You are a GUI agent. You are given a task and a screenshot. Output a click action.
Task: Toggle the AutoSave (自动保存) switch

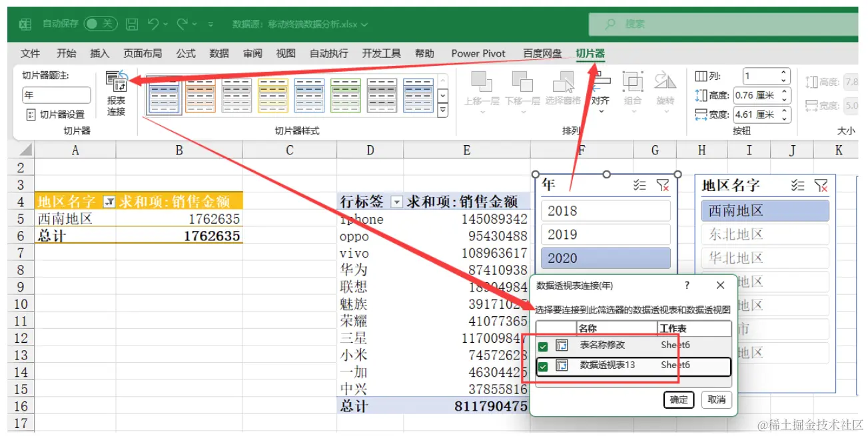point(101,24)
